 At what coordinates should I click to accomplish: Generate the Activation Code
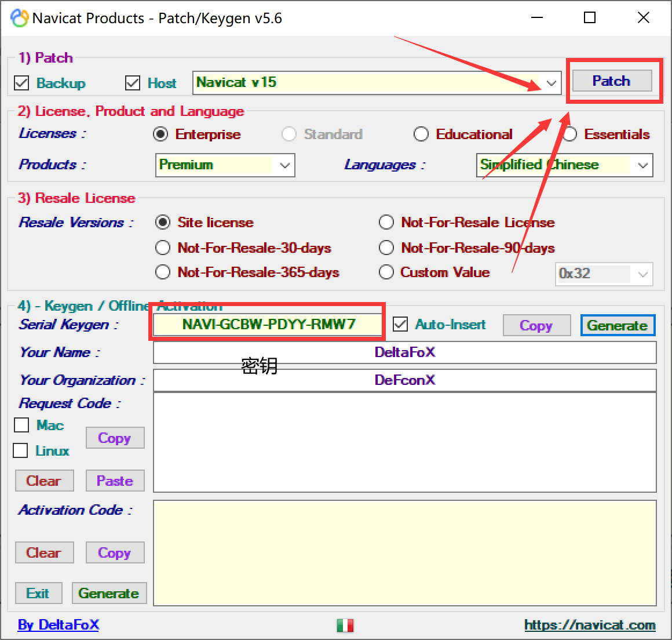(x=109, y=593)
